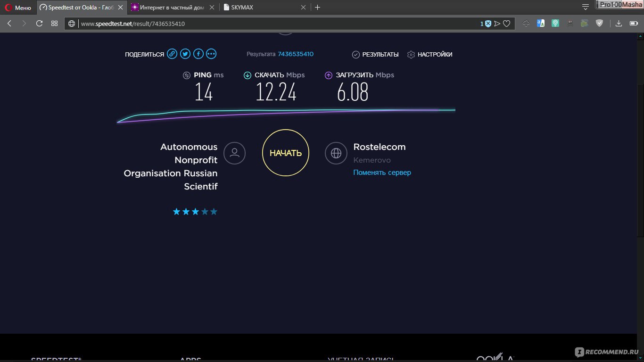The width and height of the screenshot is (644, 362).
Task: Click the send to My Flow arrow icon
Action: coord(497,24)
